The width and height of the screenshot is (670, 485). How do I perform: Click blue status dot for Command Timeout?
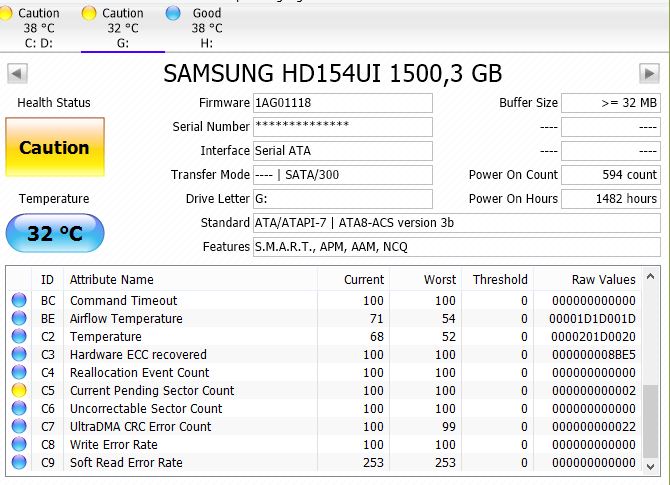19,300
